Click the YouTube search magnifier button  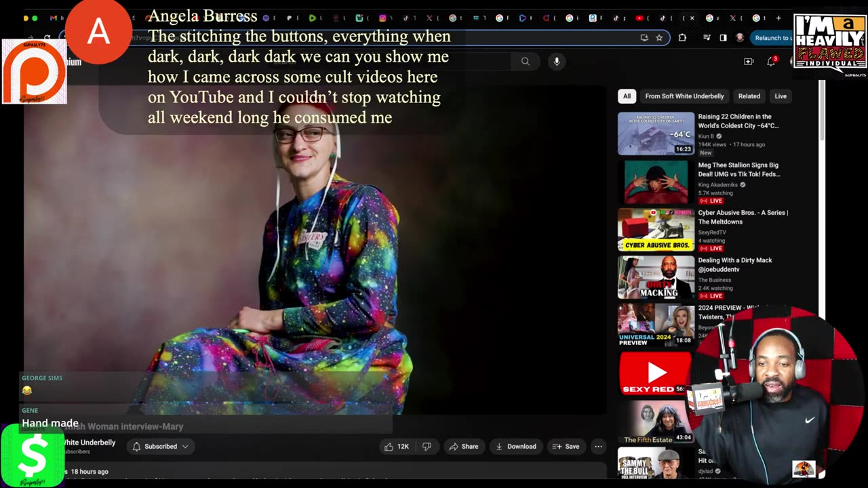point(525,62)
